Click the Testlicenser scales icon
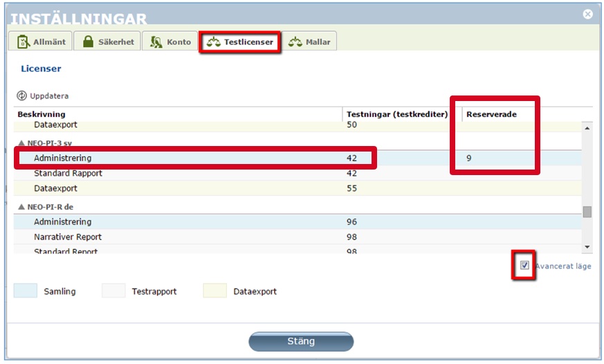Screen dimensions: 604x364 (213, 42)
